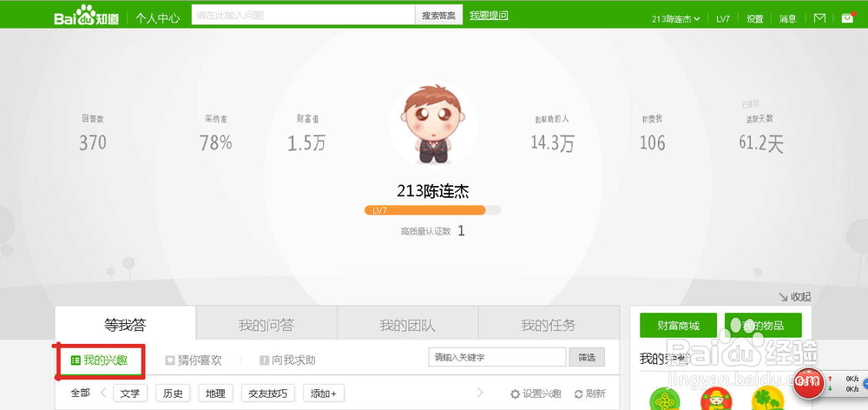Select the 我的兴趣 sub-tab
The image size is (868, 410).
pyautogui.click(x=100, y=360)
